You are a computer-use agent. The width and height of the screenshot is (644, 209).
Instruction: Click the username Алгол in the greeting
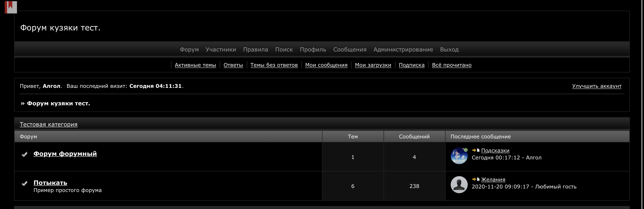coord(51,86)
